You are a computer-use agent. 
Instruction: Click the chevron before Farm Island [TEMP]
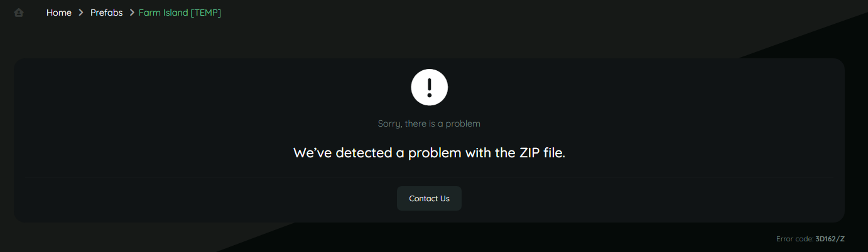tap(132, 13)
